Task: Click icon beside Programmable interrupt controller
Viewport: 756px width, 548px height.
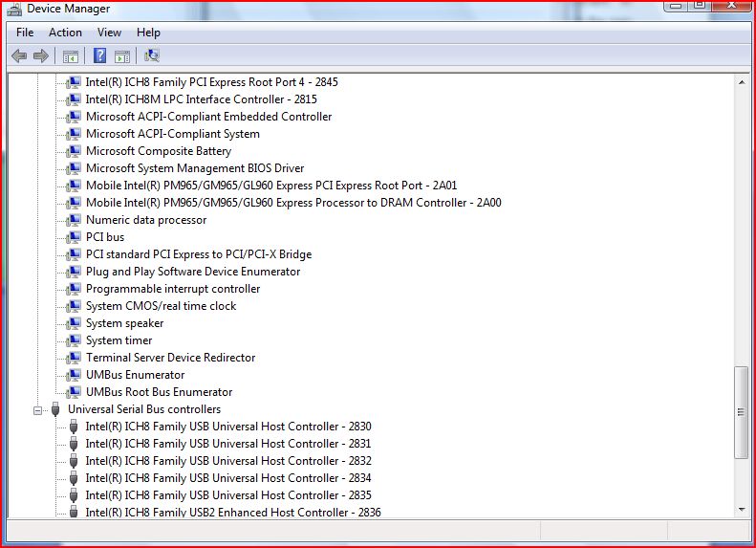Action: point(74,289)
